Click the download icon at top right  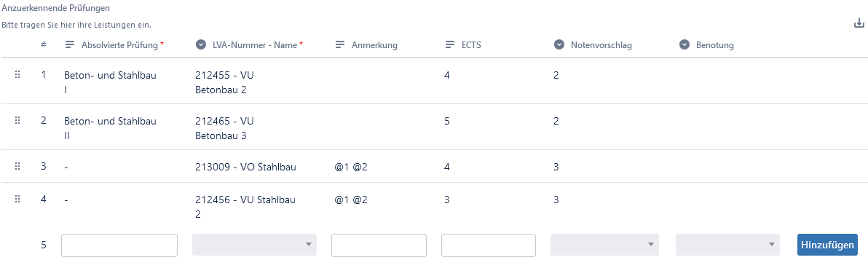pyautogui.click(x=859, y=23)
